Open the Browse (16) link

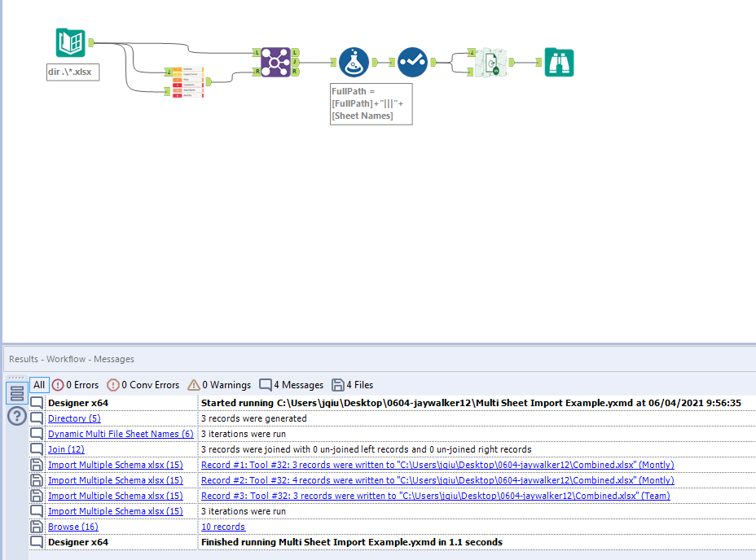pyautogui.click(x=73, y=527)
